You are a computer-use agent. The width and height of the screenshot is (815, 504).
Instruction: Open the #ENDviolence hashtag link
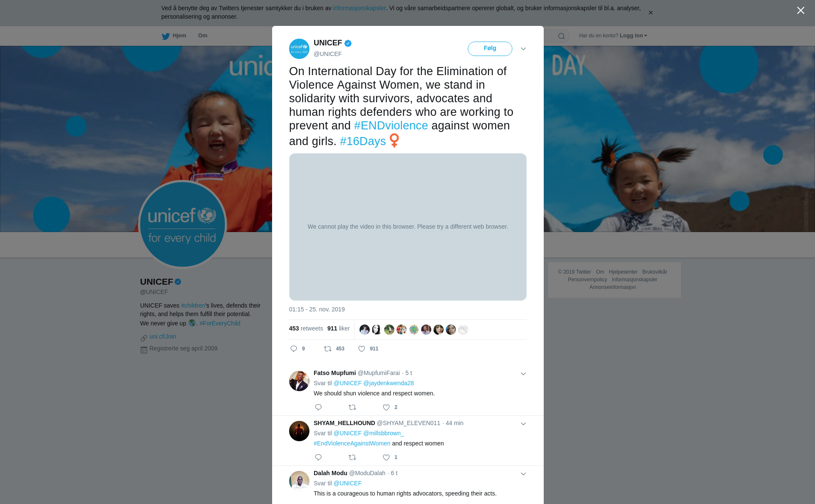391,126
